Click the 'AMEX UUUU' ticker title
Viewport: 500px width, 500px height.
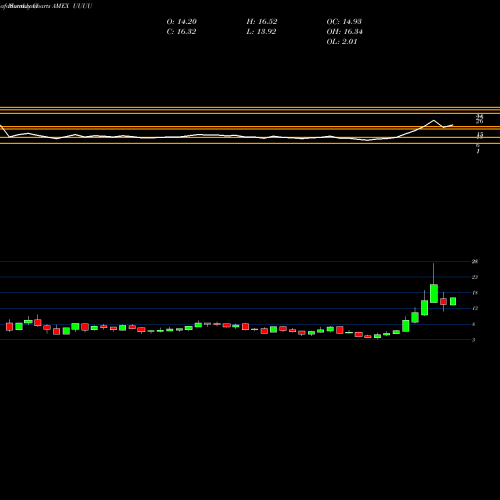point(72,6)
